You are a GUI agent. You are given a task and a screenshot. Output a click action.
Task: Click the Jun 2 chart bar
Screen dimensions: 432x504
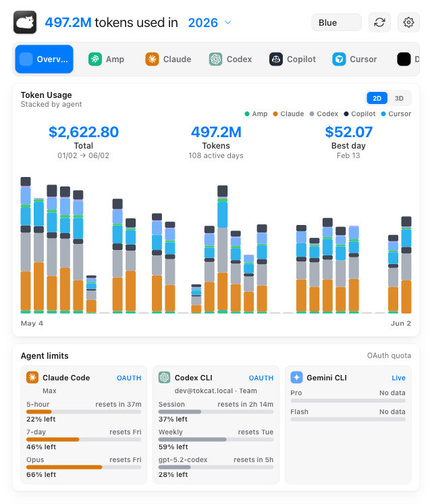(406, 265)
